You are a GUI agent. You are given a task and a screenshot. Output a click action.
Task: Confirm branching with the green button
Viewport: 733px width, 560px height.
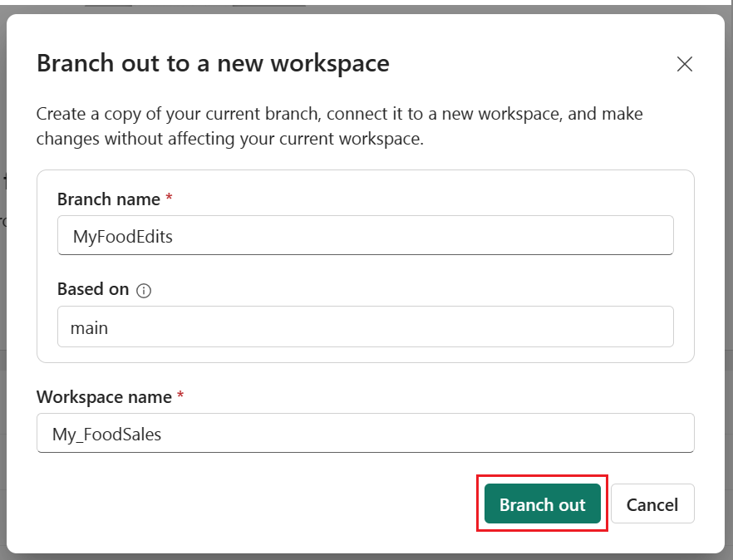coord(541,504)
